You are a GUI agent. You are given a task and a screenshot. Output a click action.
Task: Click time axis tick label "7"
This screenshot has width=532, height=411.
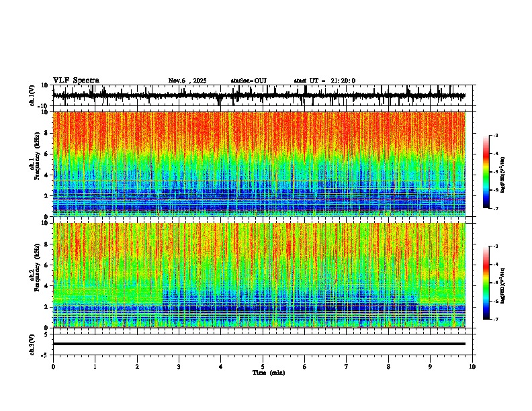click(x=347, y=367)
